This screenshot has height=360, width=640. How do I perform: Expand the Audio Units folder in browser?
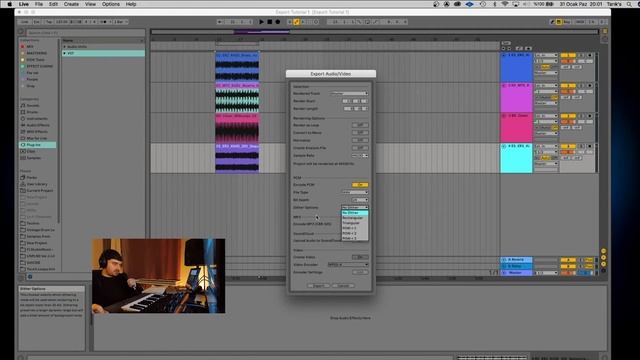point(64,47)
